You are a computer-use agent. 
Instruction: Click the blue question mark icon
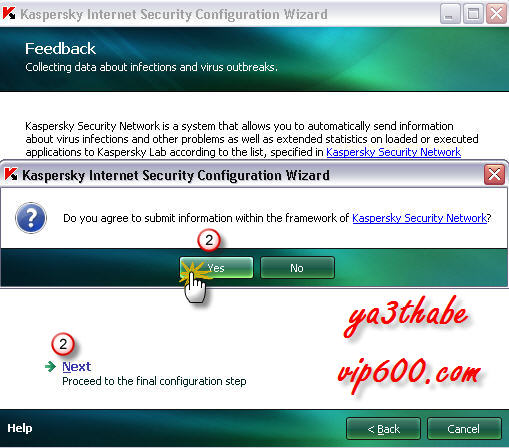pyautogui.click(x=31, y=218)
